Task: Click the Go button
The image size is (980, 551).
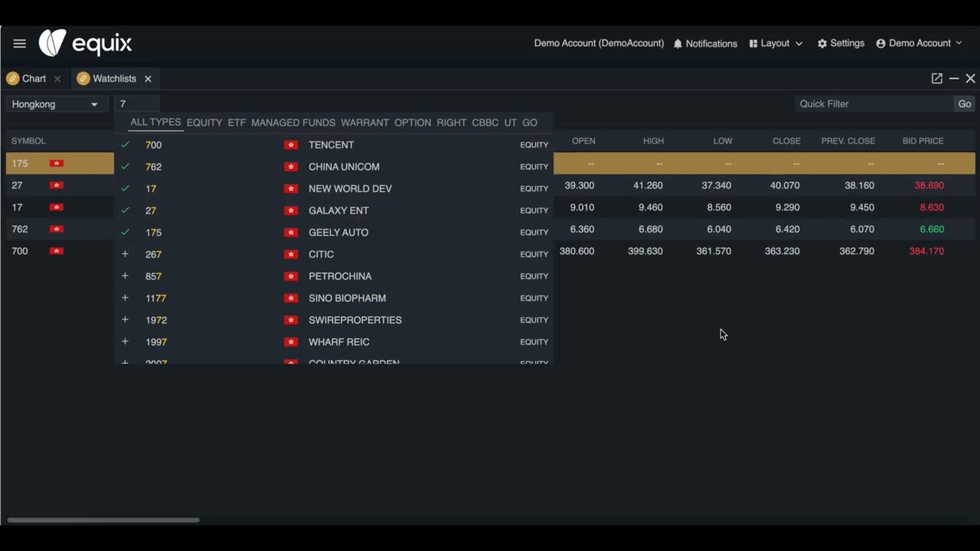Action: (x=964, y=104)
